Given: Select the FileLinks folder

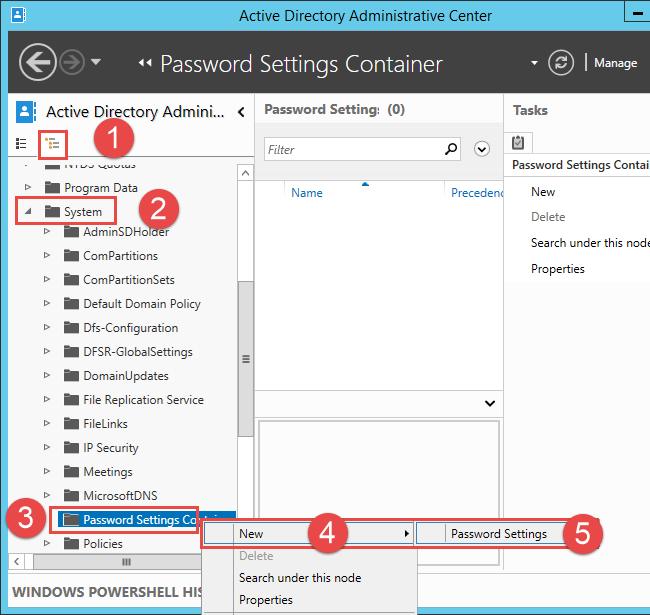Looking at the screenshot, I should 95,424.
